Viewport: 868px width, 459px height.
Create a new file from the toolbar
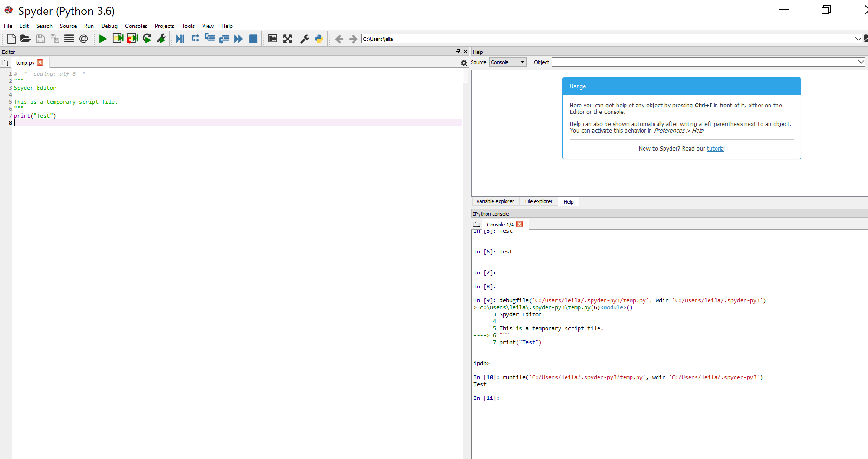coord(12,39)
